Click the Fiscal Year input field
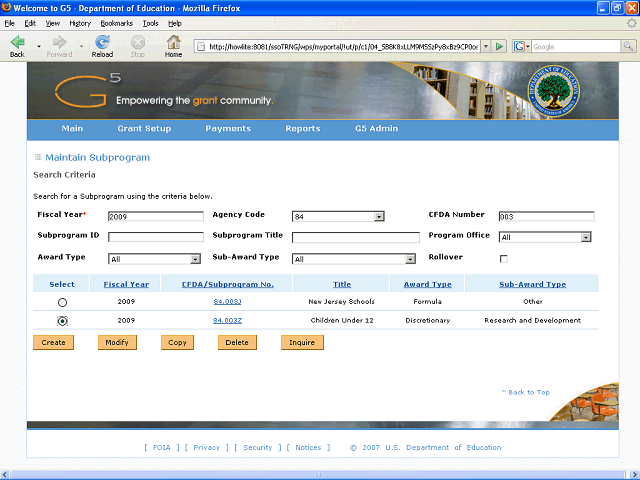The width and height of the screenshot is (640, 480). pyautogui.click(x=156, y=216)
